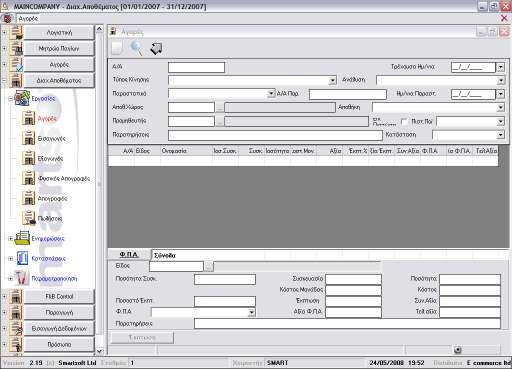Switch to the Σύνολα tab
This screenshot has height=369, width=512.
pyautogui.click(x=165, y=255)
